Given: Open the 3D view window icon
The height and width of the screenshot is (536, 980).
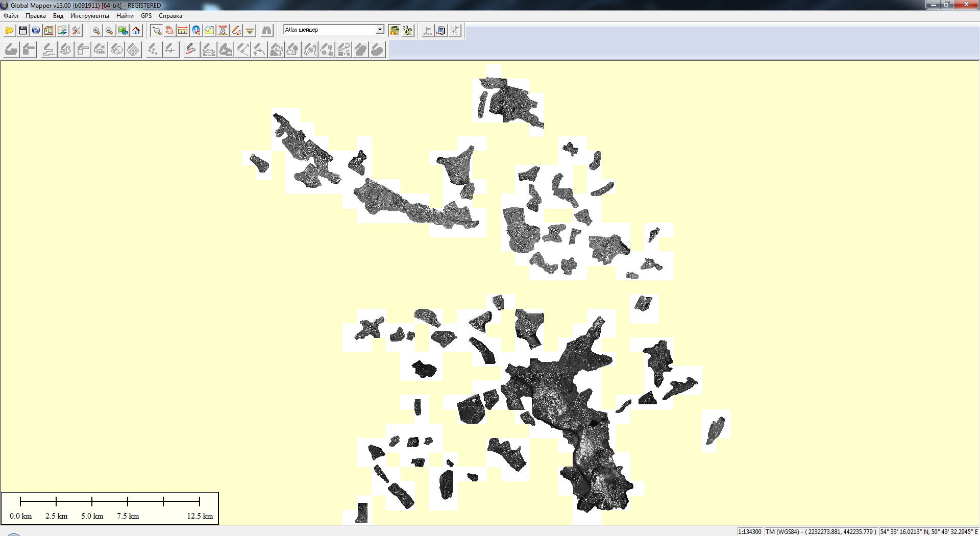Looking at the screenshot, I should 407,31.
